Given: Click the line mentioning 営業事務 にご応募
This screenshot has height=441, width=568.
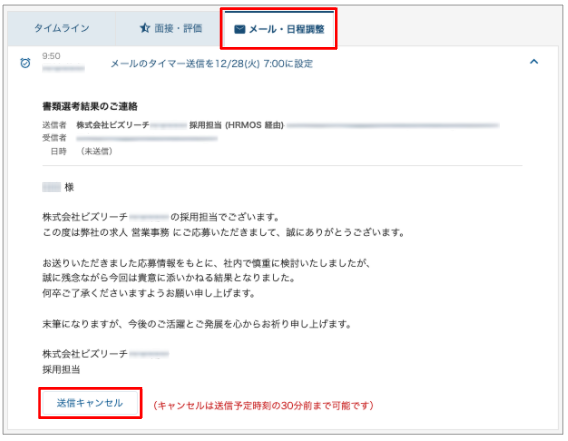Looking at the screenshot, I should point(224,232).
